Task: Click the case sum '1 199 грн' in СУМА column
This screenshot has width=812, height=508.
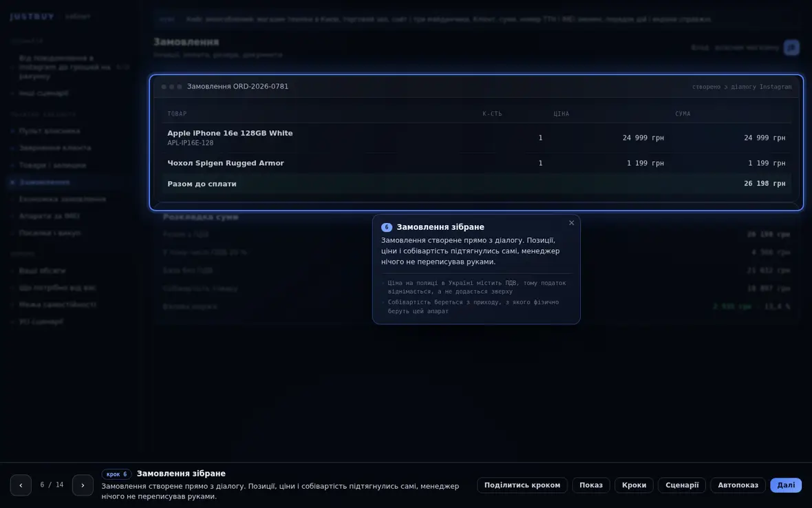Action: 767,163
